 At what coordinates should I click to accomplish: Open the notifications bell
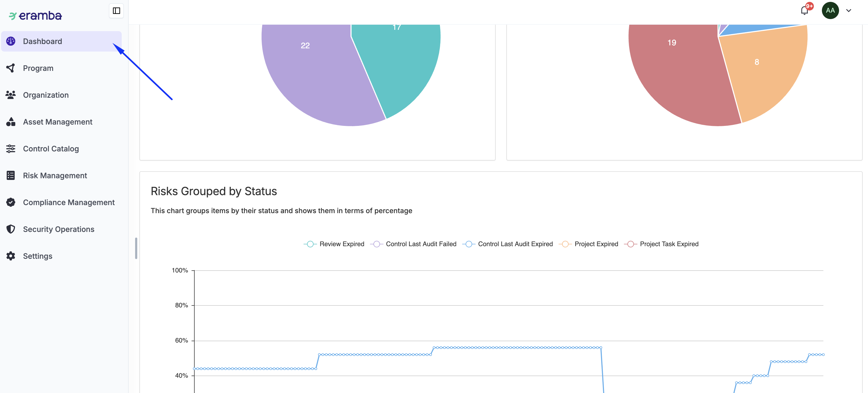(x=804, y=10)
